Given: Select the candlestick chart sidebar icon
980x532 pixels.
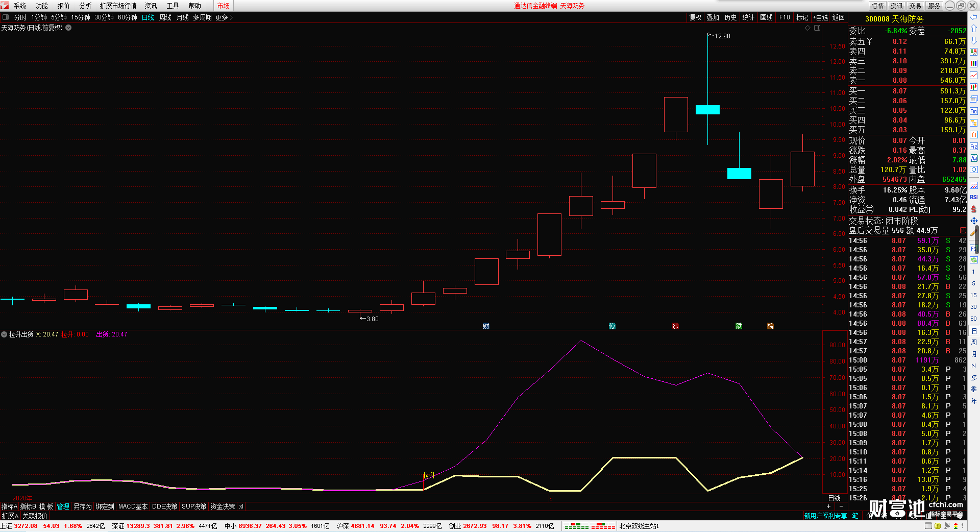Looking at the screenshot, I should [x=974, y=87].
